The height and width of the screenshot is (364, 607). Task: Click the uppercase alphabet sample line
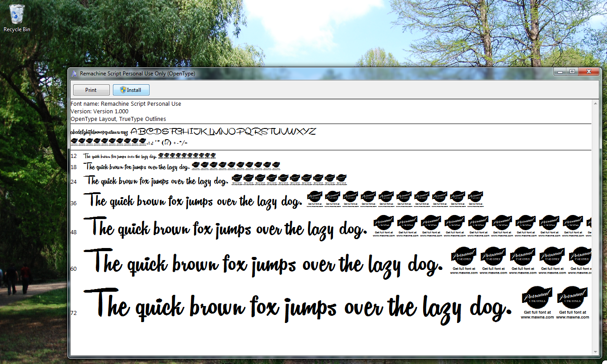(x=223, y=132)
